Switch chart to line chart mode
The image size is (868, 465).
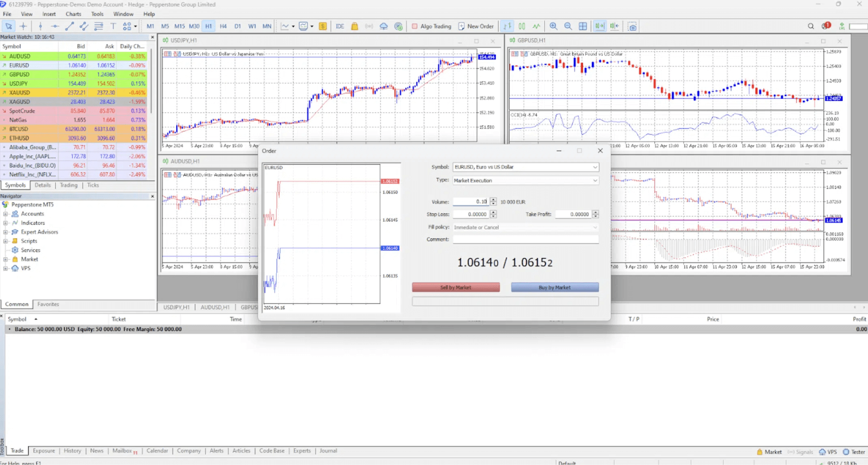coord(537,26)
